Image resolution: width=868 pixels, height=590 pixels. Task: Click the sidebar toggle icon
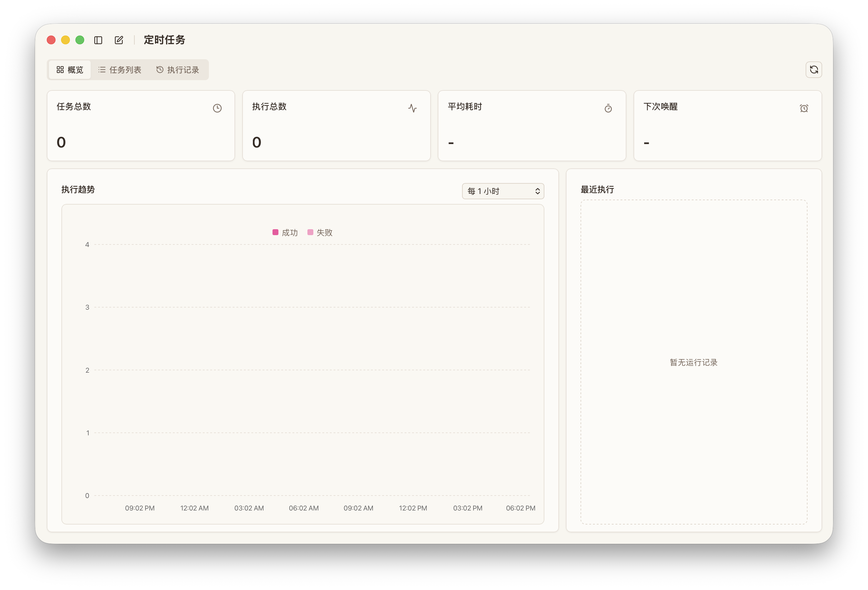[99, 40]
